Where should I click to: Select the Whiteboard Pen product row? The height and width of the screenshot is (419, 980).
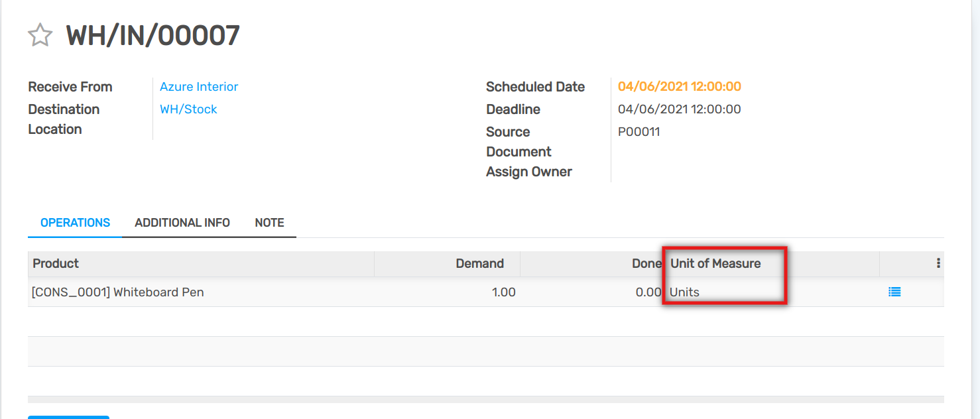tap(118, 292)
